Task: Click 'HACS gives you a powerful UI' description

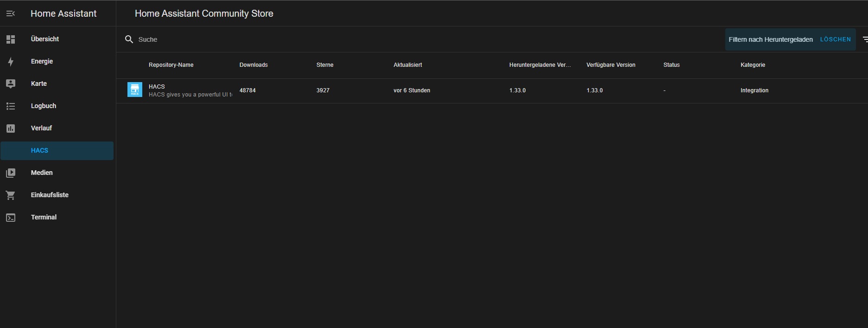Action: (190, 95)
